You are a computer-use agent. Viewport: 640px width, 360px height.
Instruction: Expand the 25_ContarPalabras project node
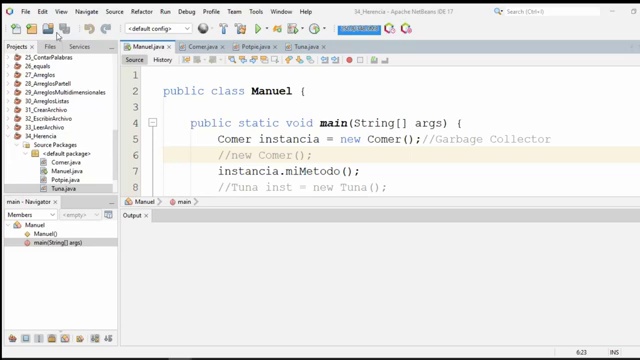(x=8, y=58)
